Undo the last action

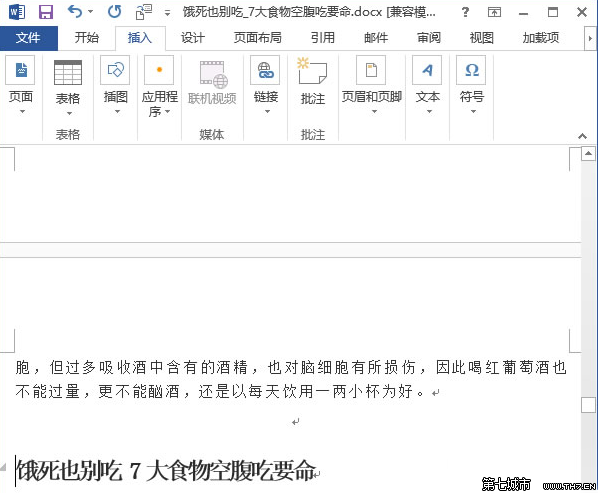coord(75,12)
